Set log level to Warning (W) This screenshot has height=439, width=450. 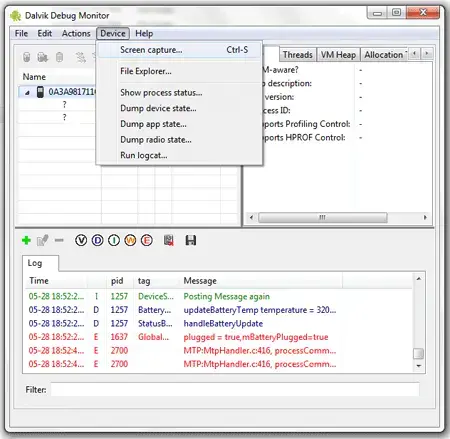(x=130, y=240)
